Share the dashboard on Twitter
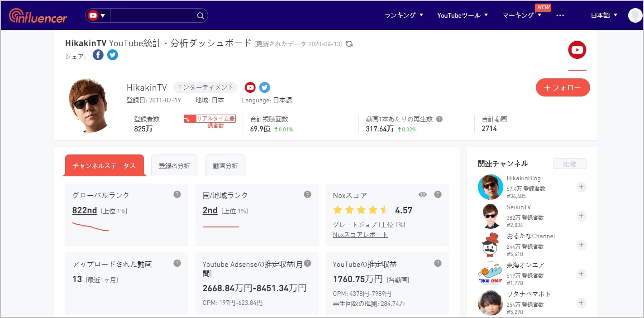 pyautogui.click(x=113, y=55)
